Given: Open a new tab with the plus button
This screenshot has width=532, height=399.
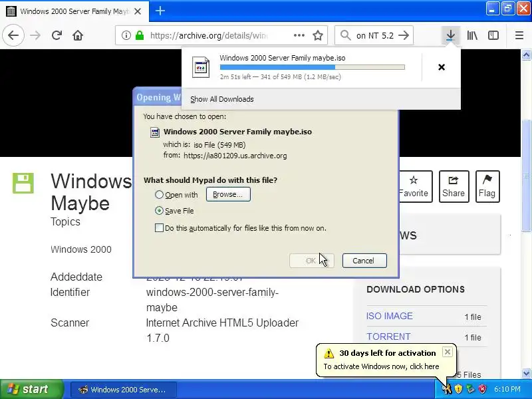Looking at the screenshot, I should coord(160,11).
